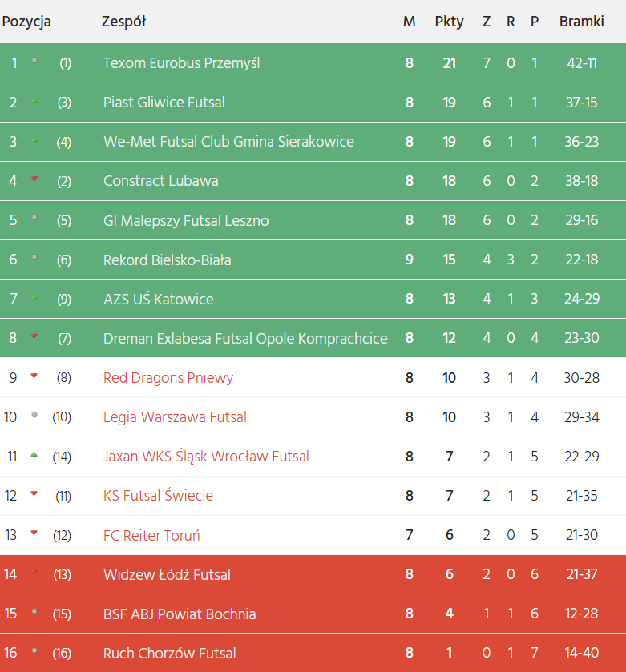Click the down arrow beside Constract Lubawa
This screenshot has height=672, width=626.
point(34,179)
